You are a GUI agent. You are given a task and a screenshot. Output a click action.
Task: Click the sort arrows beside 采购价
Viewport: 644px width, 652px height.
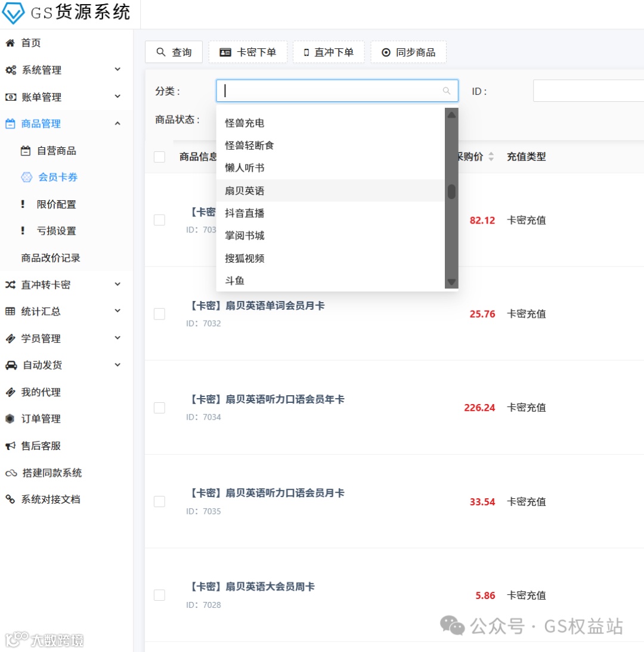pos(491,157)
